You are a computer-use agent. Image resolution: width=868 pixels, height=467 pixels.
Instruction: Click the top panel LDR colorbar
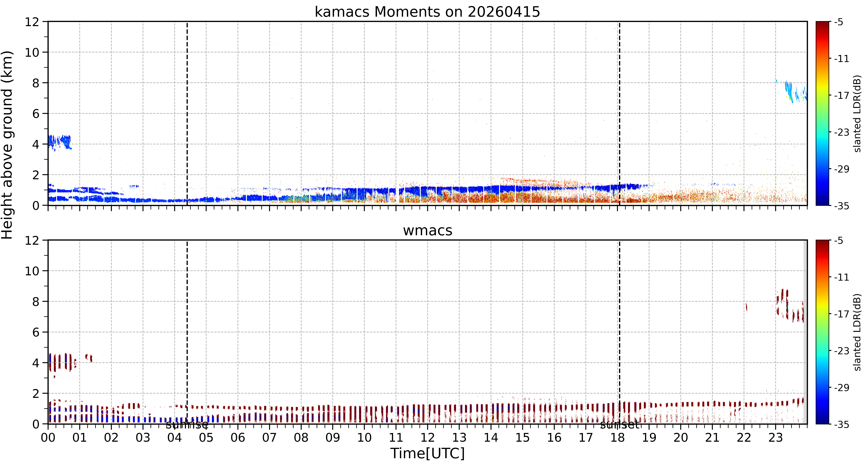pyautogui.click(x=823, y=114)
